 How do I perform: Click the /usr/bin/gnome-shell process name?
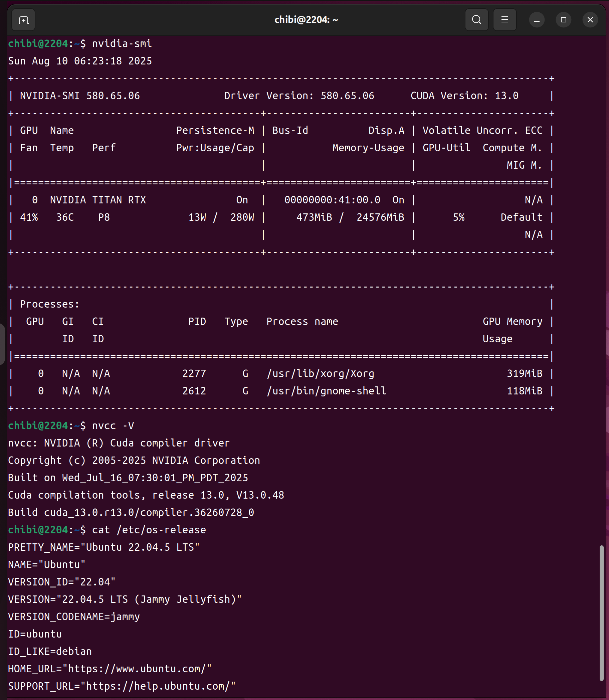tap(326, 391)
